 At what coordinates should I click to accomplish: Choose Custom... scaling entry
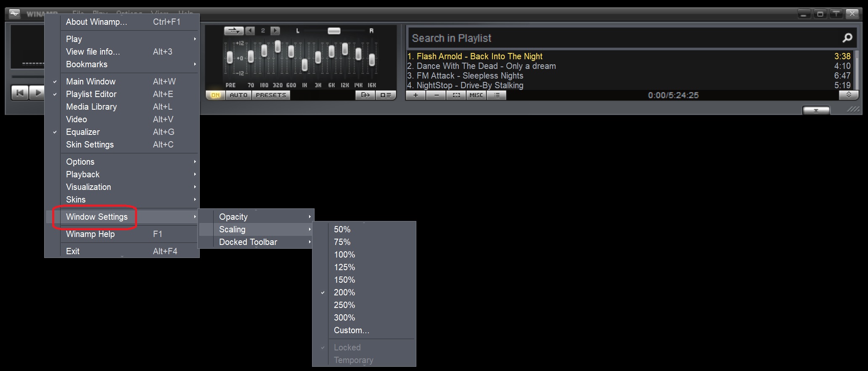pos(364,330)
